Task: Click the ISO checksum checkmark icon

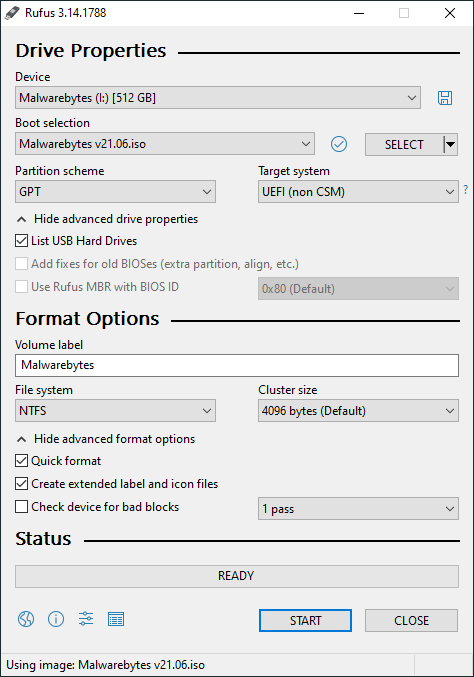Action: click(339, 144)
